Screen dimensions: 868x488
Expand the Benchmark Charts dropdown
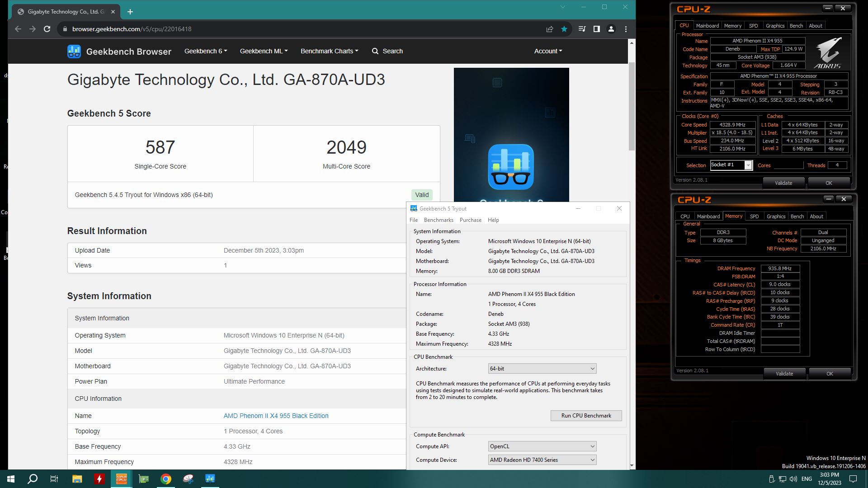[329, 51]
